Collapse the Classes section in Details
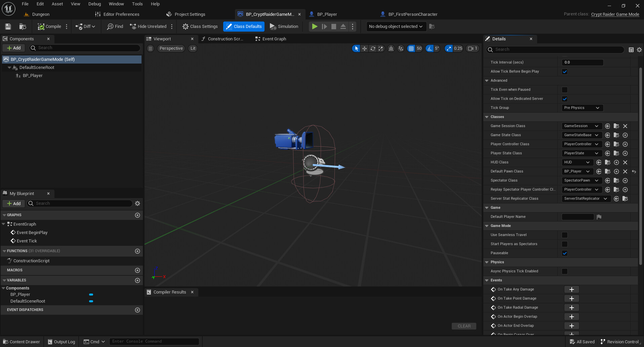 [487, 117]
